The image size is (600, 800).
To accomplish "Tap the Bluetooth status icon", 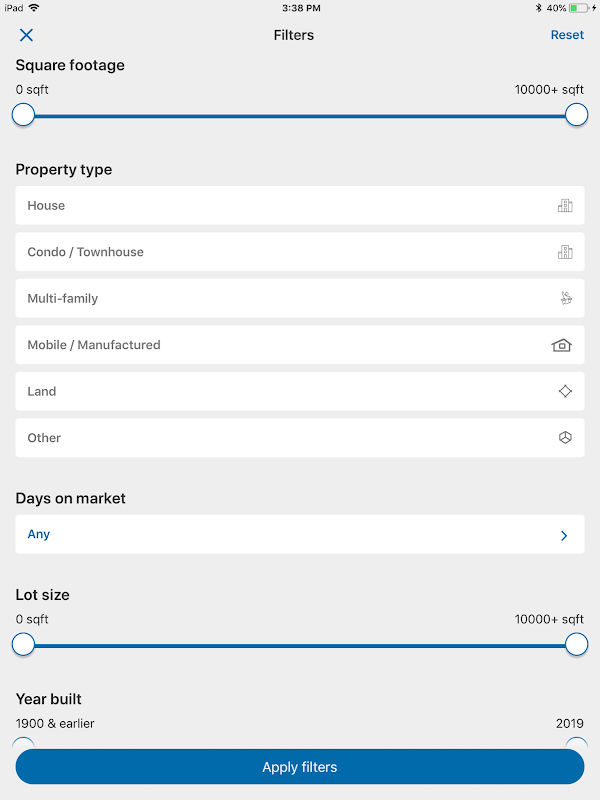I will coord(537,8).
